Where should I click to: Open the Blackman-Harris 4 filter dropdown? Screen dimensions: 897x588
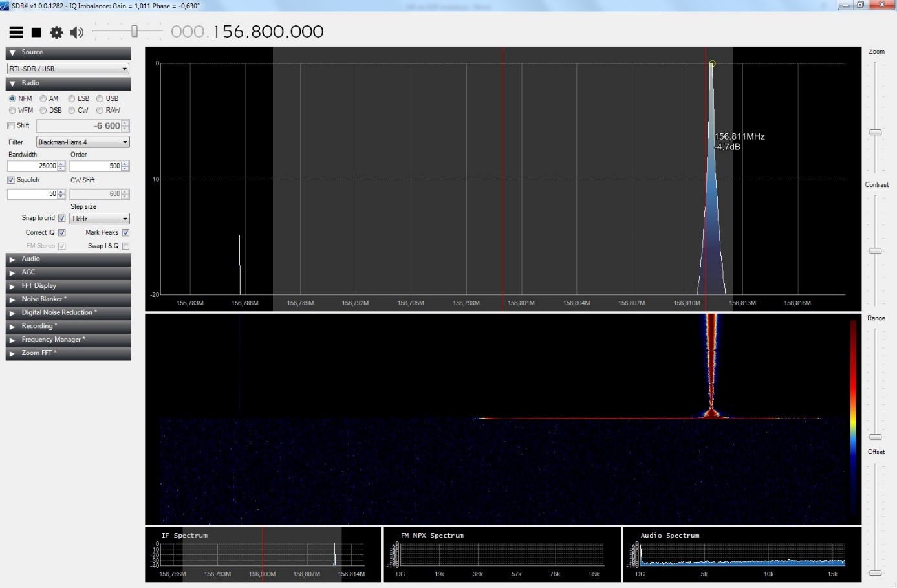[83, 142]
